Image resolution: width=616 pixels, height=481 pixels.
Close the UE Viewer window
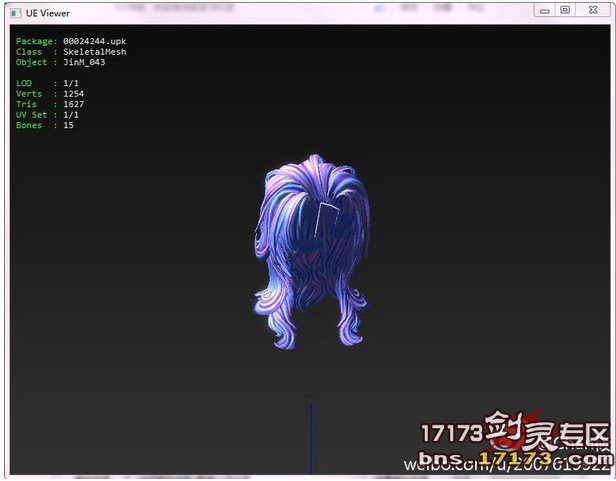(x=593, y=10)
